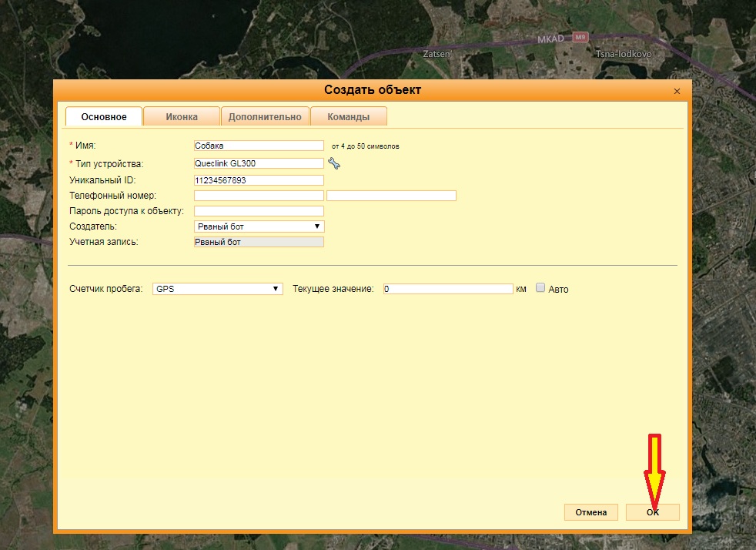The image size is (756, 550).
Task: Click the first Телефонный номер field
Action: 259,196
